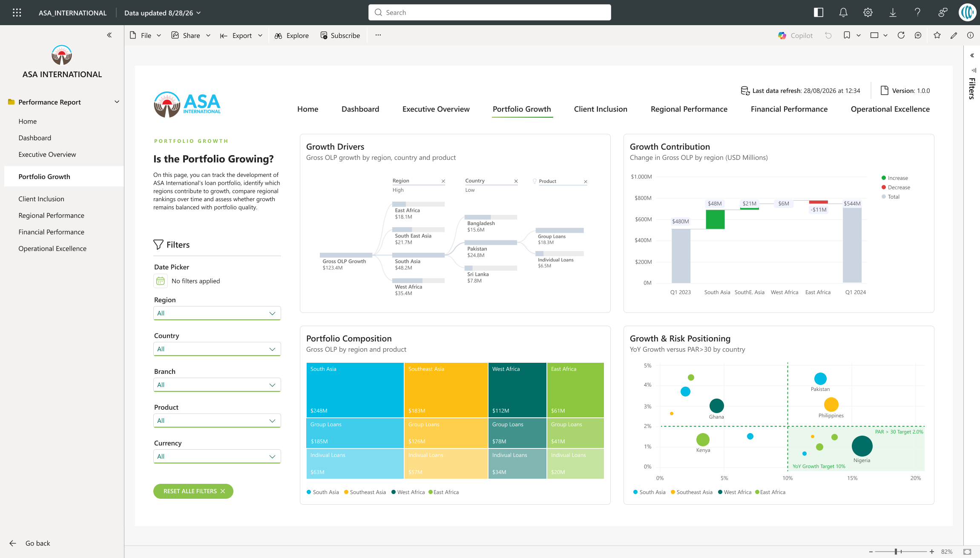Click the zoom slider handle

(x=896, y=552)
